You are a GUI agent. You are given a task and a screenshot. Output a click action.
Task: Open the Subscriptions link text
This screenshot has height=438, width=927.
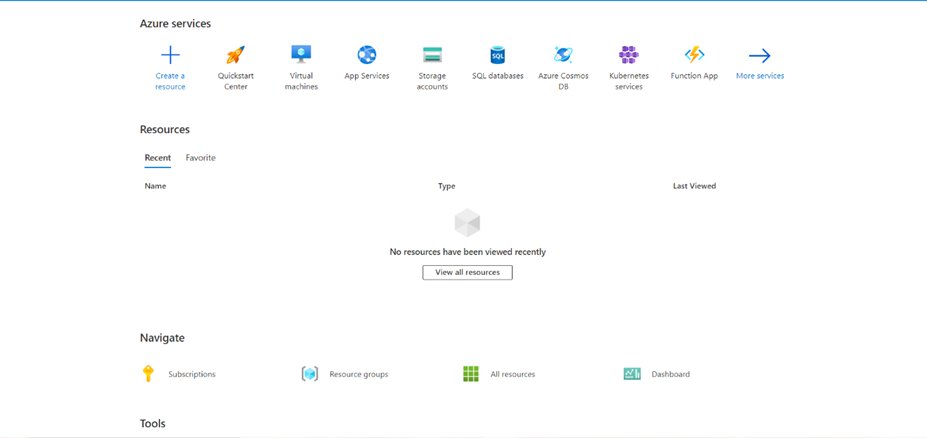point(192,374)
